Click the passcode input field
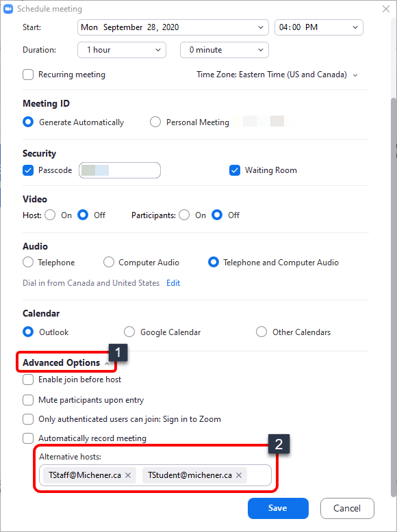Viewport: 397px width, 532px height. click(120, 170)
